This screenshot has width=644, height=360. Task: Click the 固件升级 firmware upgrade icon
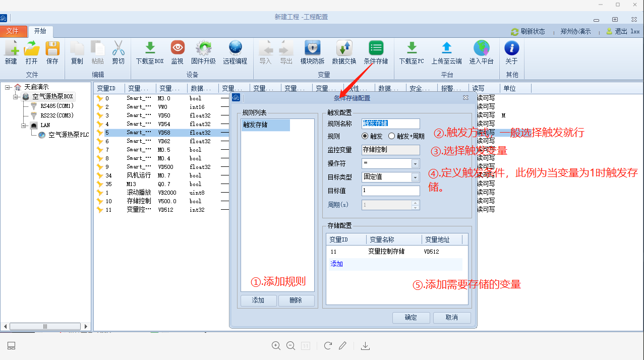[204, 48]
